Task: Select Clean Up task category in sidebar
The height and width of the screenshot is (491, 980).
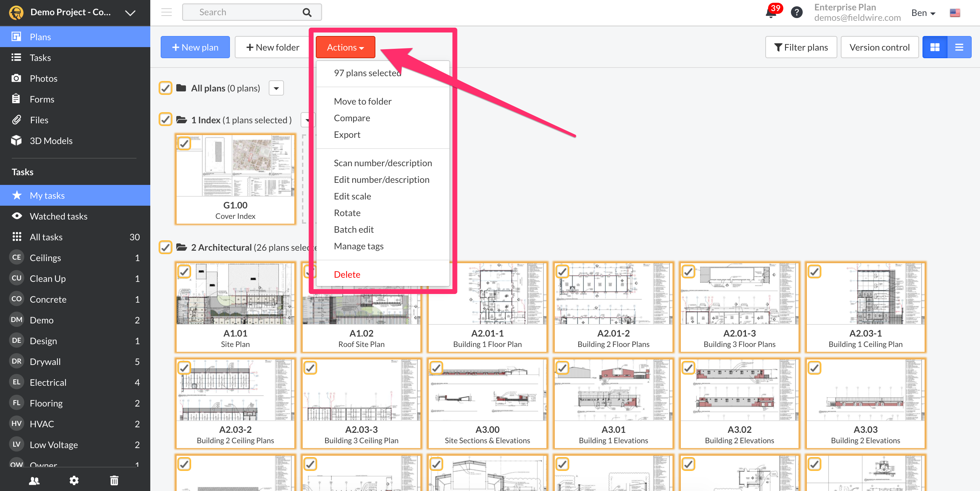Action: point(75,278)
